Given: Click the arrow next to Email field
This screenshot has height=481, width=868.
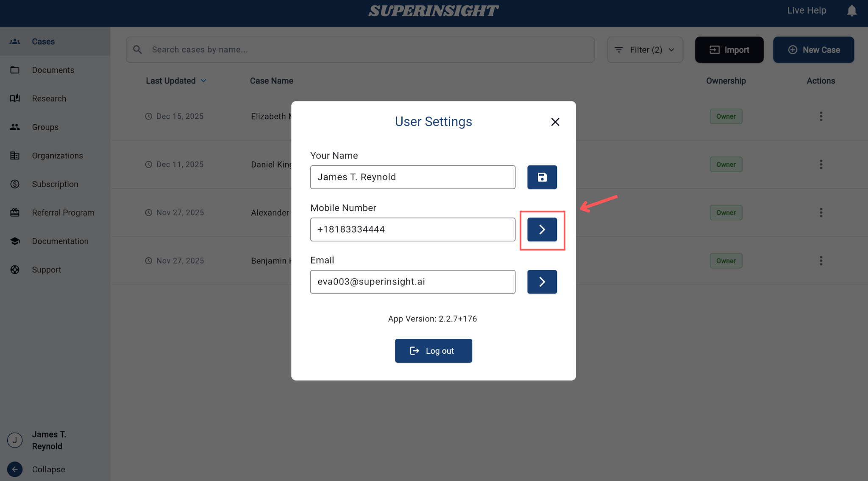Looking at the screenshot, I should click(x=542, y=282).
